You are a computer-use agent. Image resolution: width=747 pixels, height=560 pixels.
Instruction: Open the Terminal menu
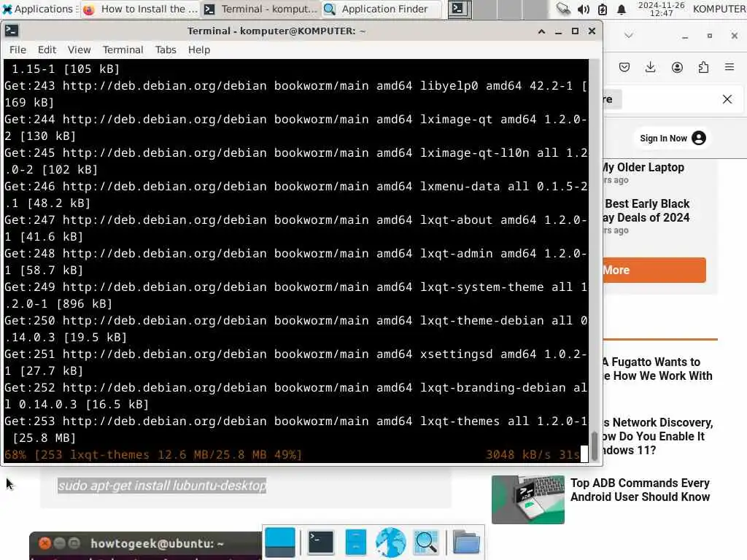[x=123, y=50]
